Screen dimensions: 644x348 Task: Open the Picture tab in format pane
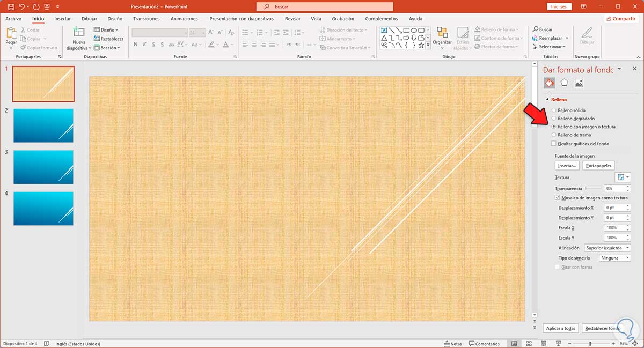[579, 83]
